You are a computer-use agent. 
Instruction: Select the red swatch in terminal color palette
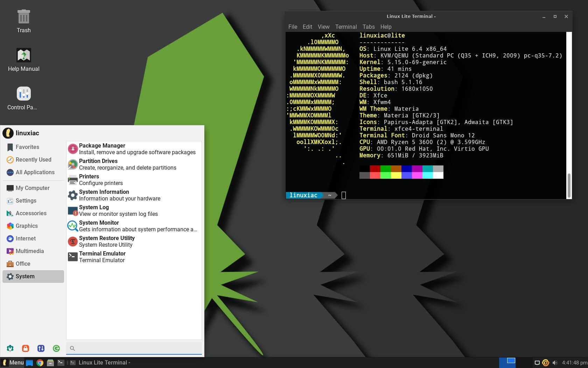(x=375, y=169)
